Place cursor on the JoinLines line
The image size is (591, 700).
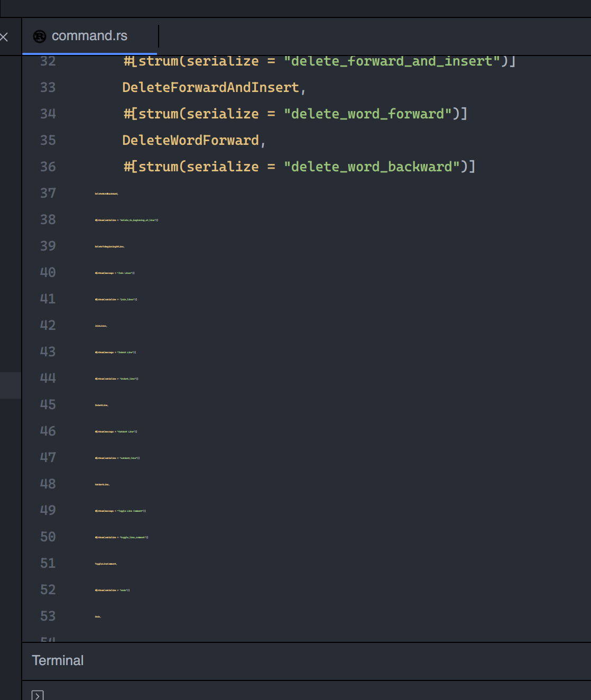(100, 326)
